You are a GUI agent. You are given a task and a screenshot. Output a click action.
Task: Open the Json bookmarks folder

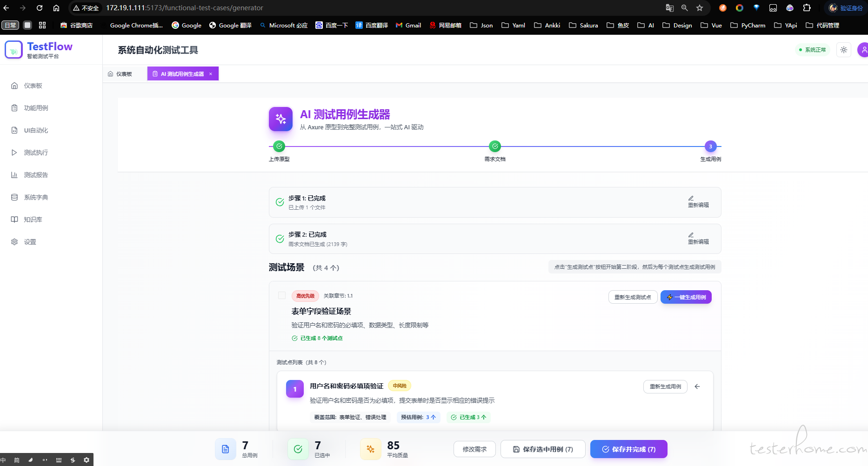(481, 25)
